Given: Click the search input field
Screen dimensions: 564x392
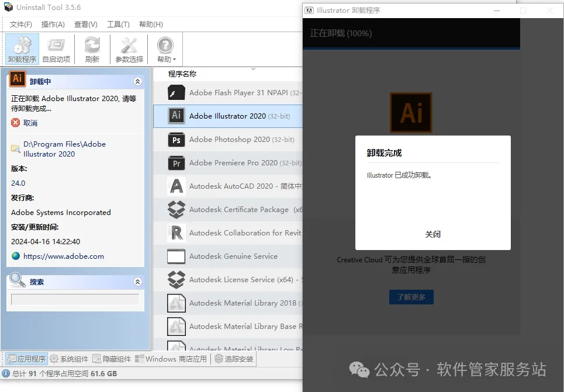Looking at the screenshot, I should tap(75, 299).
